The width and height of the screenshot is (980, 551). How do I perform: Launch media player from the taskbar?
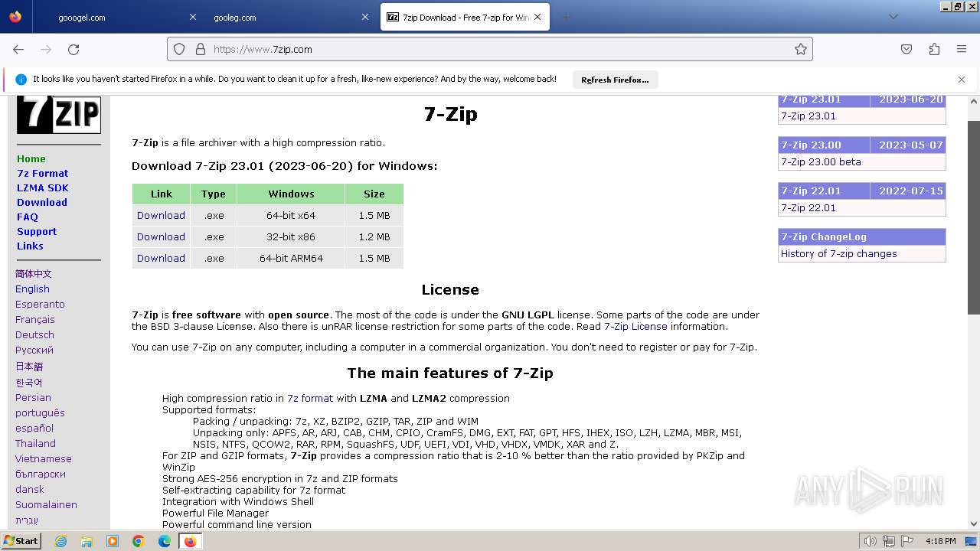(113, 541)
